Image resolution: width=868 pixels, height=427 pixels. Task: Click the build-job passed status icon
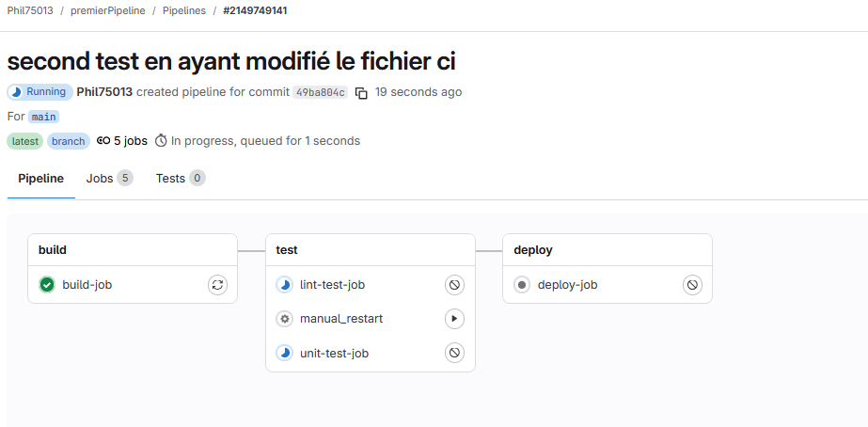(x=47, y=285)
